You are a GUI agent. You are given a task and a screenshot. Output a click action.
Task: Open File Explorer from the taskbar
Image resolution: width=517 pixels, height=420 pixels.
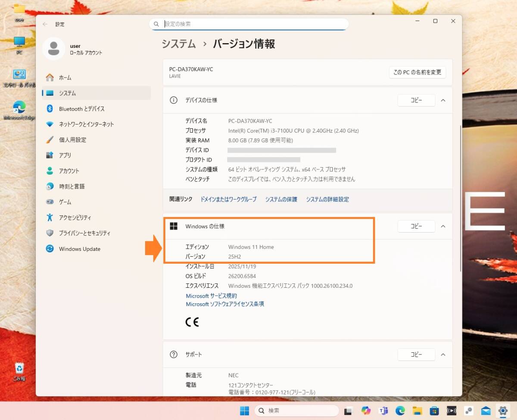click(417, 411)
